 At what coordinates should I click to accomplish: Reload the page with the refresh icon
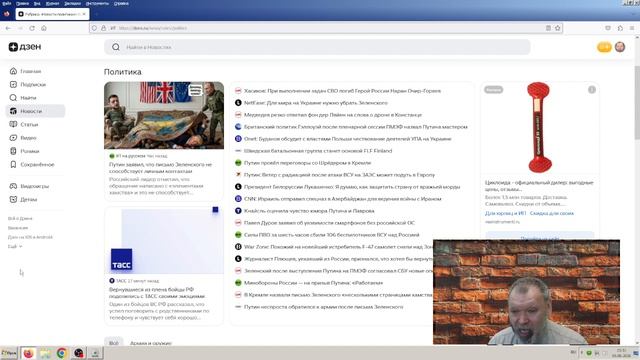32,28
